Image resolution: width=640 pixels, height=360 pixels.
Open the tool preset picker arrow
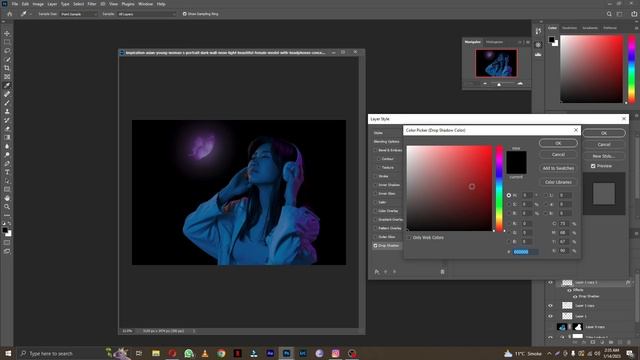click(x=30, y=14)
